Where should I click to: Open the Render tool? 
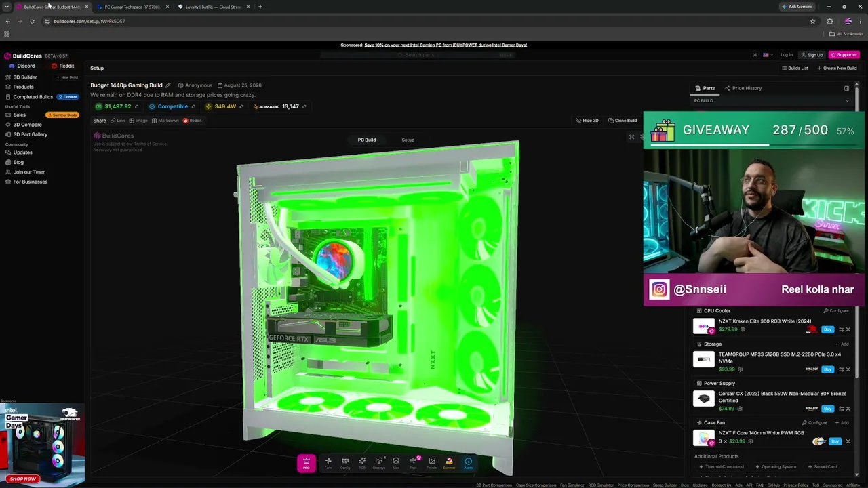(x=432, y=463)
